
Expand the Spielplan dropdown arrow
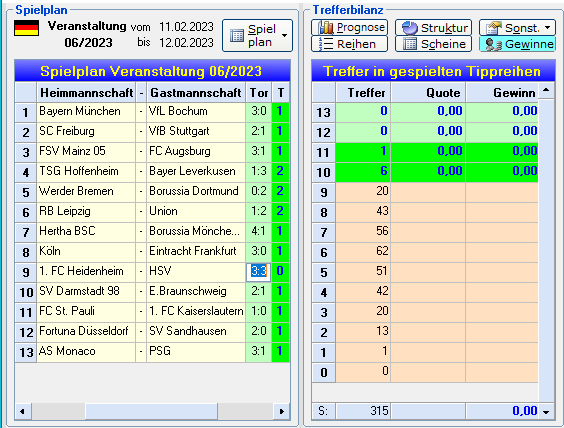click(285, 36)
